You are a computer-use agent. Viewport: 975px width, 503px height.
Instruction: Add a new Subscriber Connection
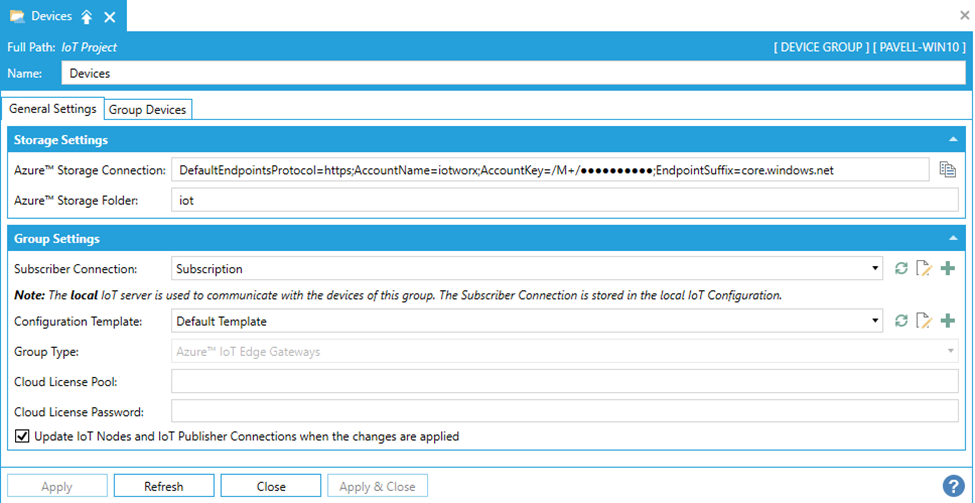click(x=947, y=268)
